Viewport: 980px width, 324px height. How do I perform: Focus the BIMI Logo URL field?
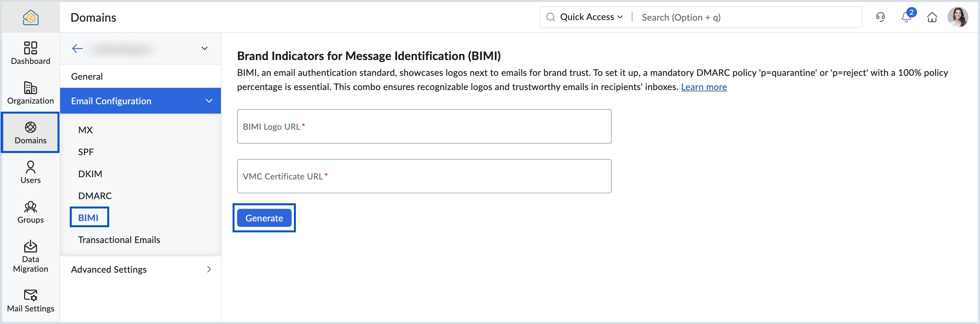tap(424, 127)
